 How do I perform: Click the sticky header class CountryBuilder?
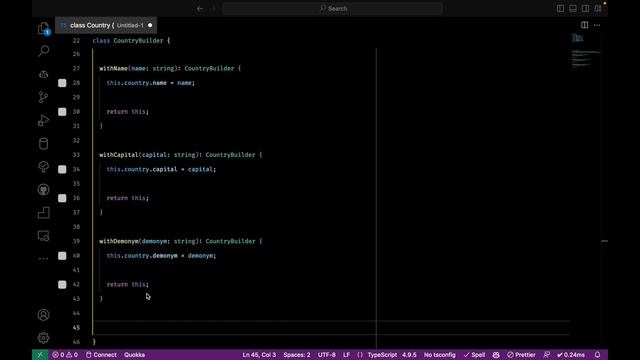point(131,41)
